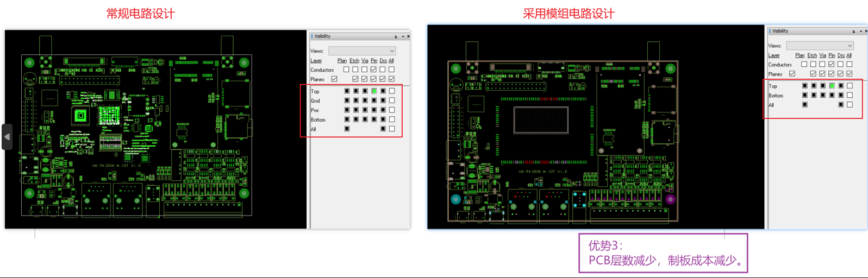Select Pwr layer label in conventional design panel
Viewport: 868px width, 278px height.
[x=315, y=110]
